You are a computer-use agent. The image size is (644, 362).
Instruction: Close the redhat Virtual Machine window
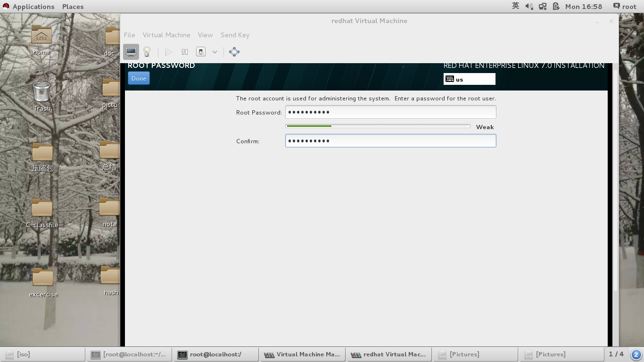pyautogui.click(x=611, y=21)
